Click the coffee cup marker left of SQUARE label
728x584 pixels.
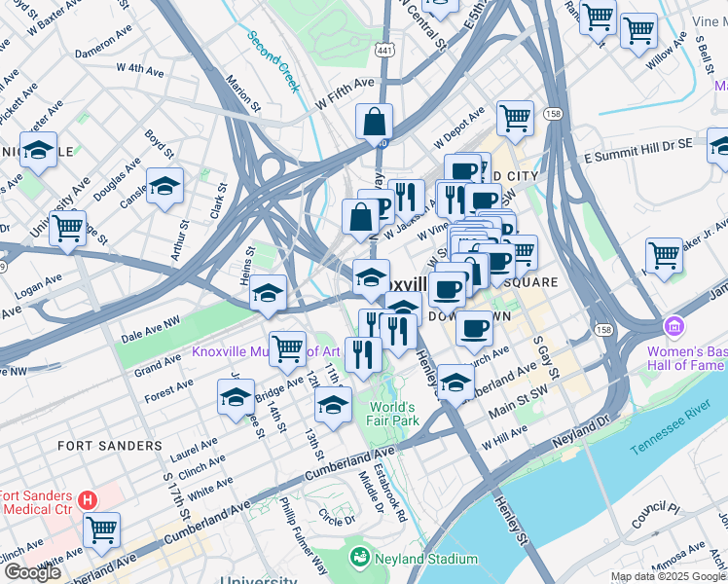(x=496, y=264)
